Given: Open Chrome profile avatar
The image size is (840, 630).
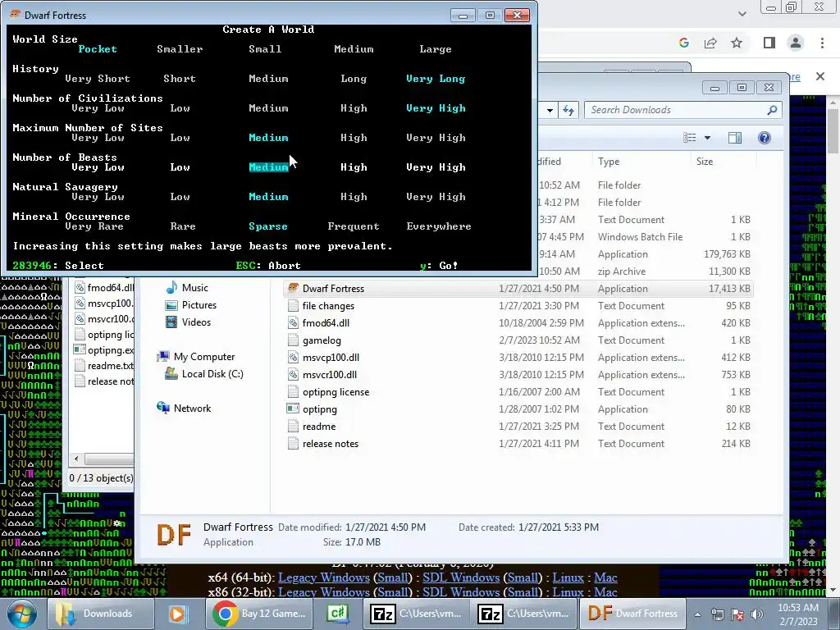Looking at the screenshot, I should (796, 43).
